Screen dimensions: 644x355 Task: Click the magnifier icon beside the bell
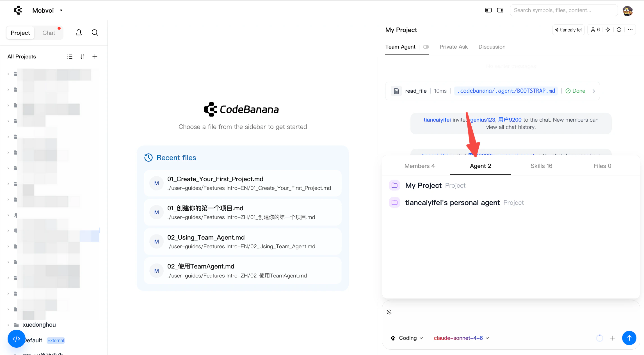95,33
